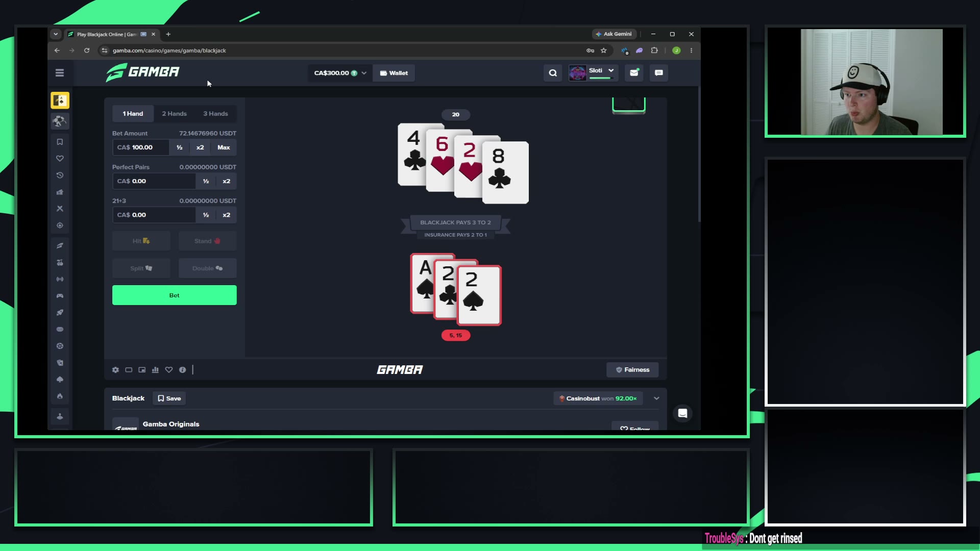Viewport: 980px width, 551px height.
Task: Open chat panel icon in header
Action: click(659, 73)
